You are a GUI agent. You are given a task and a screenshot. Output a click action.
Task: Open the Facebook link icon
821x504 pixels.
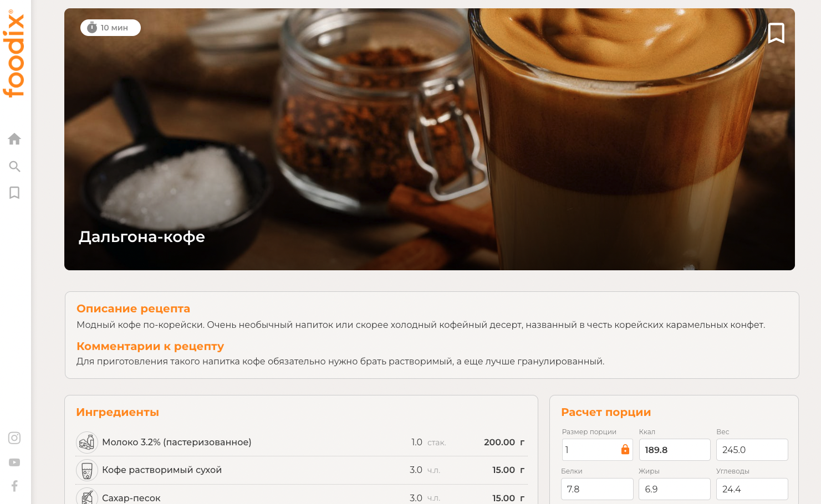14,486
